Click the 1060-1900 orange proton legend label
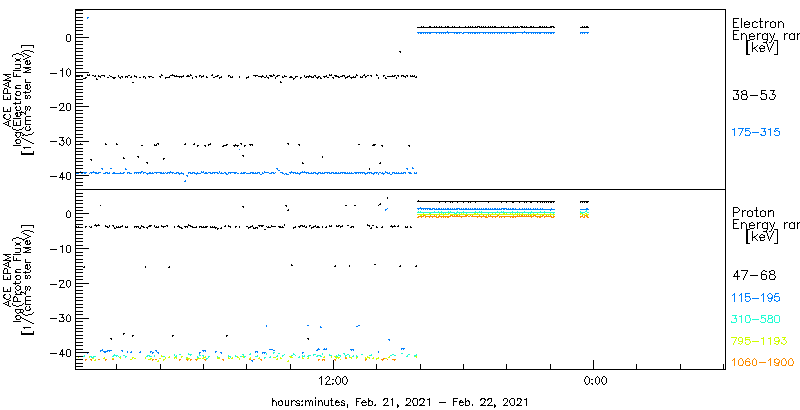 point(763,363)
